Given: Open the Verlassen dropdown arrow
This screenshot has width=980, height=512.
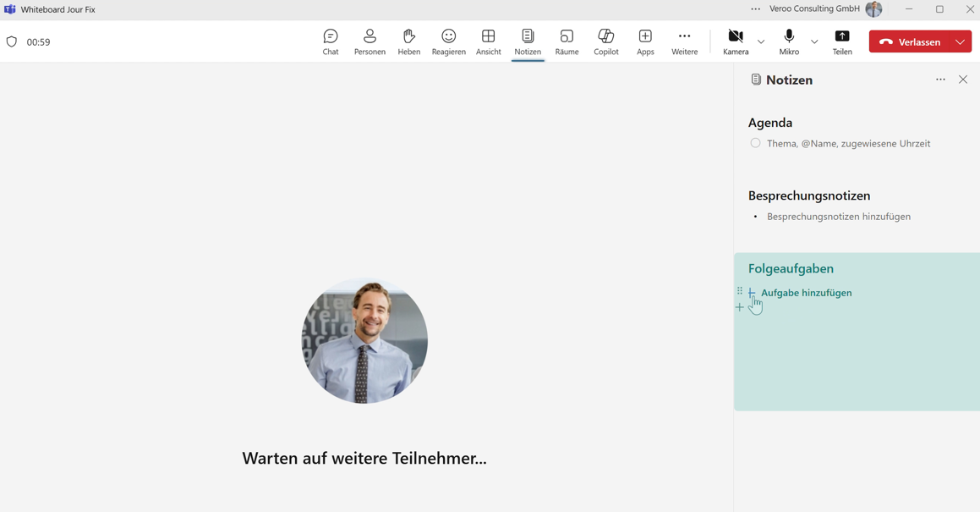Looking at the screenshot, I should tap(961, 41).
